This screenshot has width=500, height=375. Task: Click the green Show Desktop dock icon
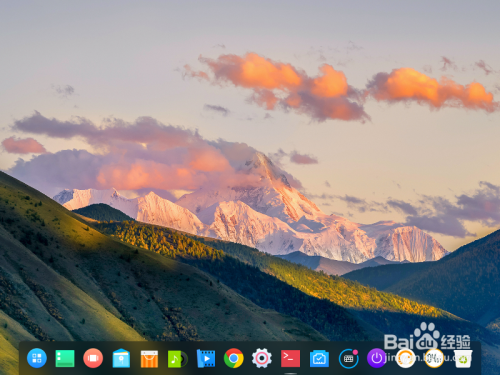pos(65,358)
